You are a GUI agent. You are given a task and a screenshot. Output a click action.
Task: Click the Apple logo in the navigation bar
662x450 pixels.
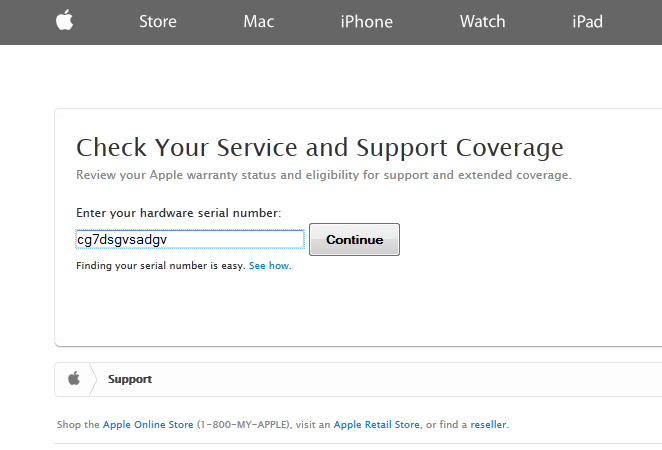point(65,20)
